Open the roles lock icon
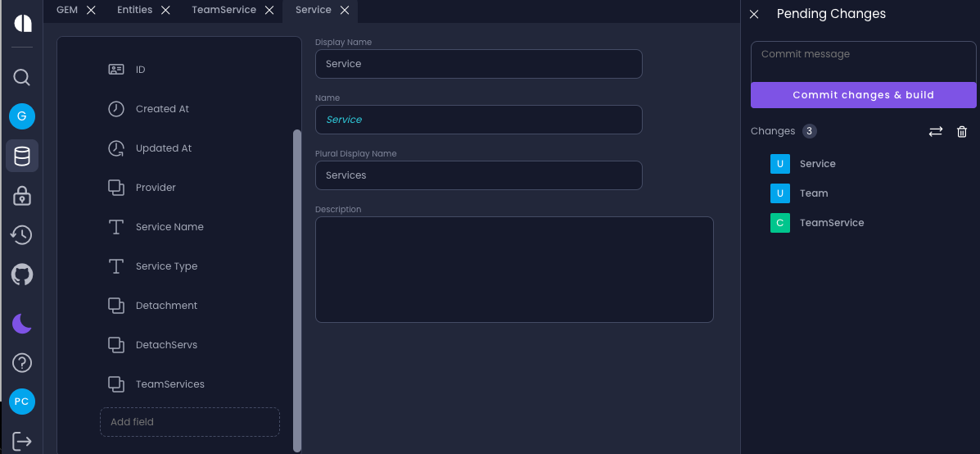The height and width of the screenshot is (454, 980). (x=22, y=196)
